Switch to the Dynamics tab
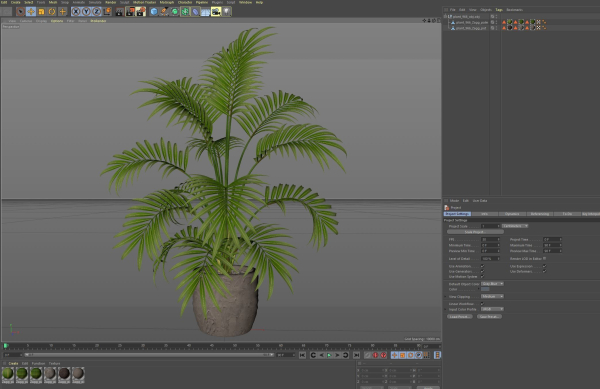Screen dimensions: 600x389 (512, 214)
